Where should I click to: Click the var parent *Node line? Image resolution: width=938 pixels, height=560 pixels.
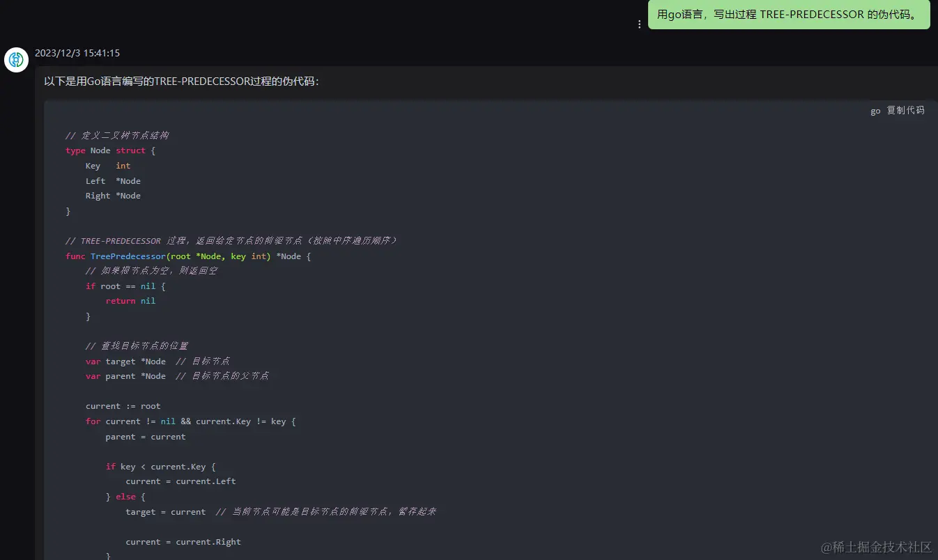click(177, 376)
